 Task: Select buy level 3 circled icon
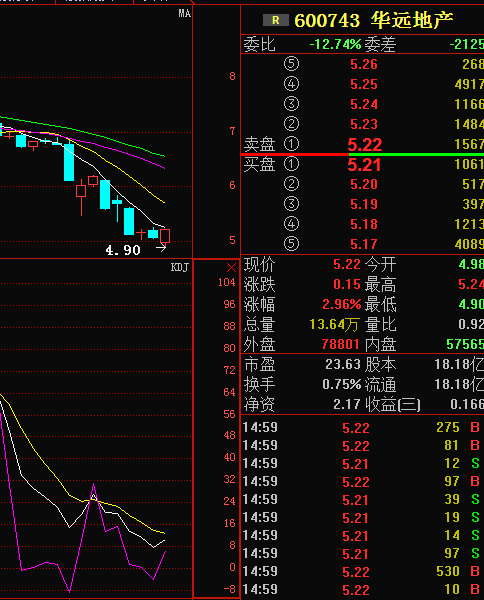point(291,204)
